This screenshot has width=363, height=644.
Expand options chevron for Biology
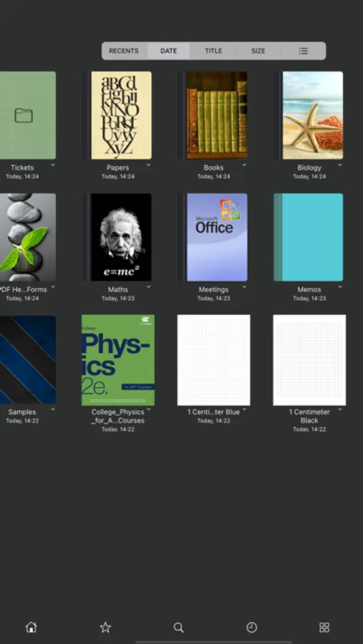click(340, 165)
